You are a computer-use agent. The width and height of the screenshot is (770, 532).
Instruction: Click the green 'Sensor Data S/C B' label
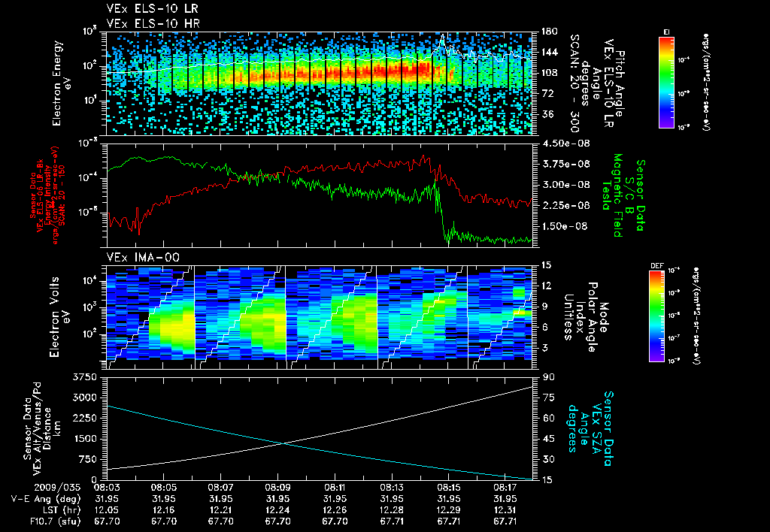click(635, 195)
